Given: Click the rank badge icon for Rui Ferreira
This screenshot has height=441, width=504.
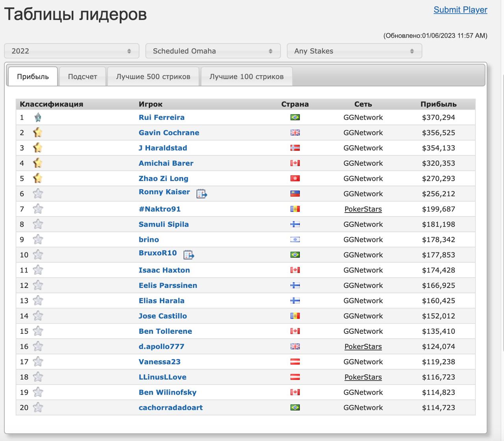Looking at the screenshot, I should pos(38,117).
